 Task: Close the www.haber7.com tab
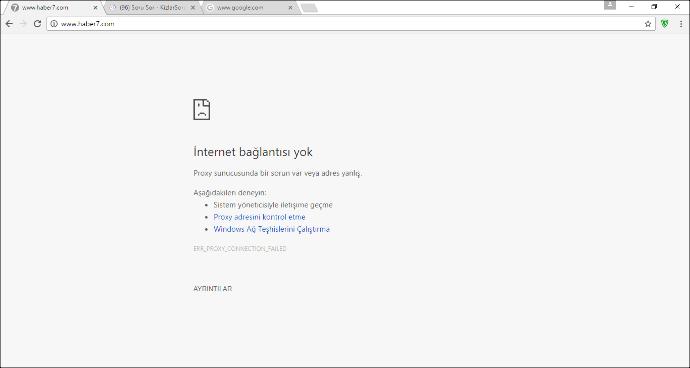click(95, 8)
